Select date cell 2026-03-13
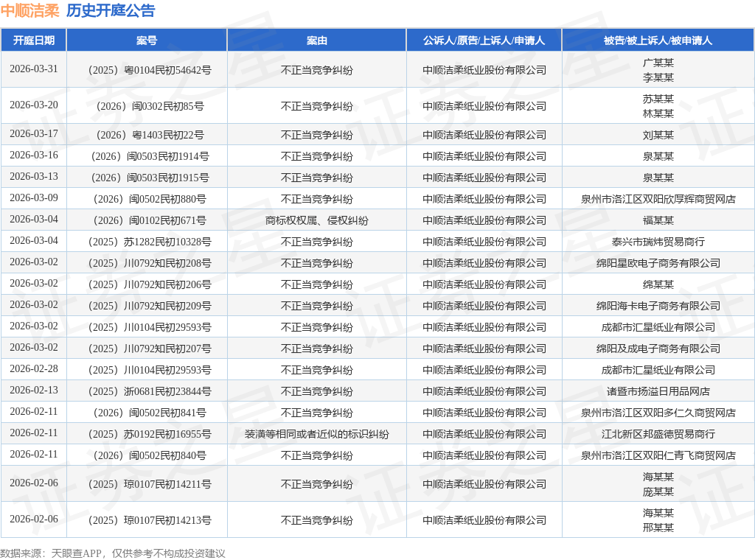 tap(34, 177)
